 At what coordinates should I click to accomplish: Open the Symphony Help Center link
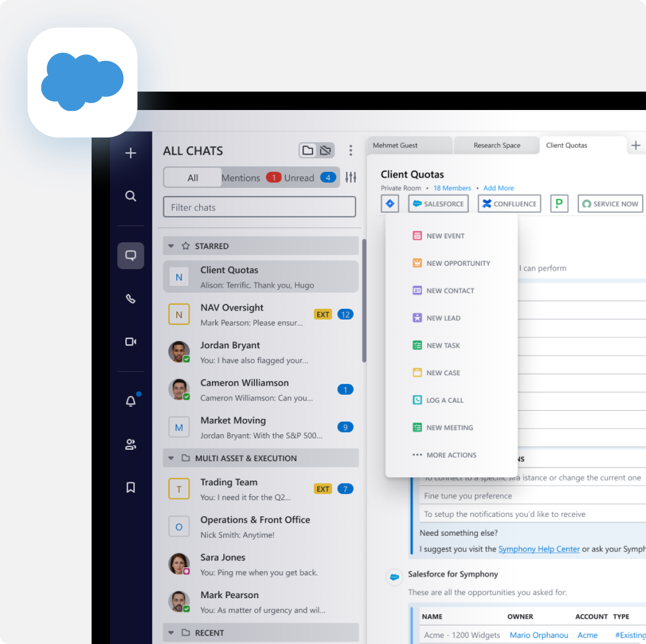(539, 549)
